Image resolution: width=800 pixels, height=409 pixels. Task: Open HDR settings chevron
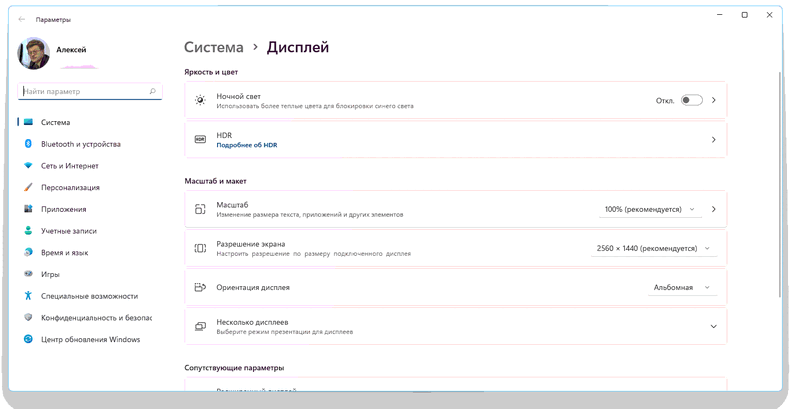click(x=714, y=139)
